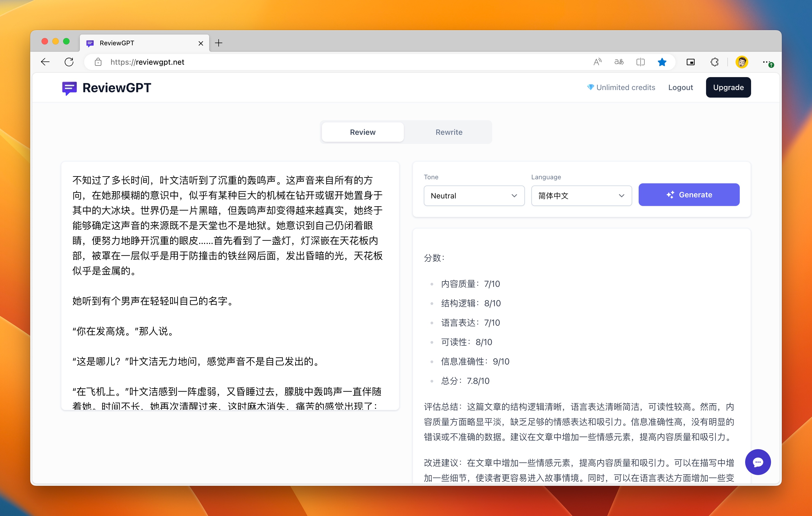Reload the ReviewGPT page
812x516 pixels.
click(x=69, y=62)
